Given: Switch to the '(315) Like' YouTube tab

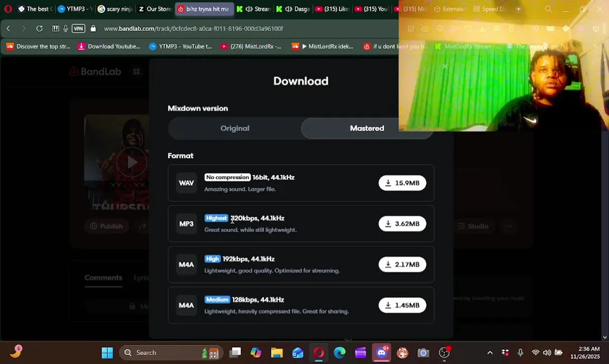Looking at the screenshot, I should (x=332, y=9).
